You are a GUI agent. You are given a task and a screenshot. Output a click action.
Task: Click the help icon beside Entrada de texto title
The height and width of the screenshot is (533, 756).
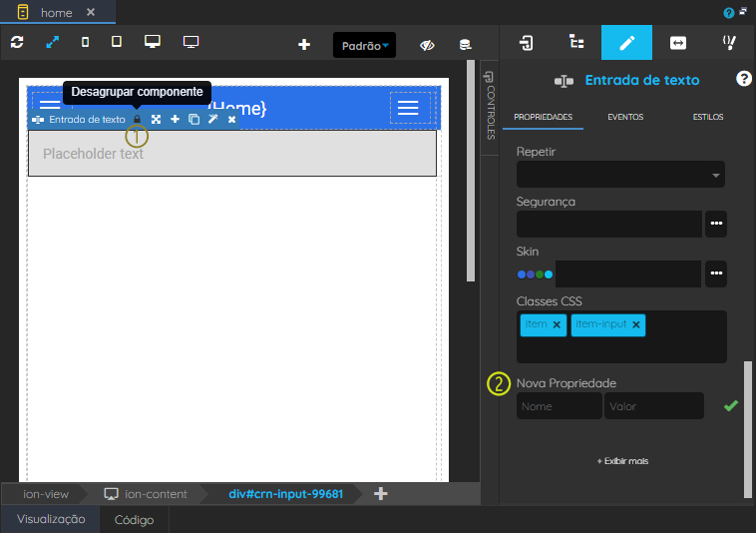pyautogui.click(x=743, y=79)
